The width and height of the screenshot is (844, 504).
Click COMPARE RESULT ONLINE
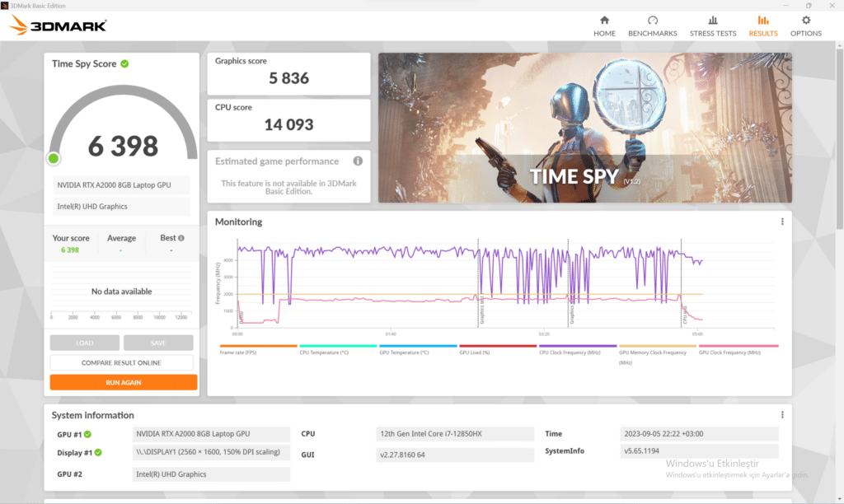[121, 362]
